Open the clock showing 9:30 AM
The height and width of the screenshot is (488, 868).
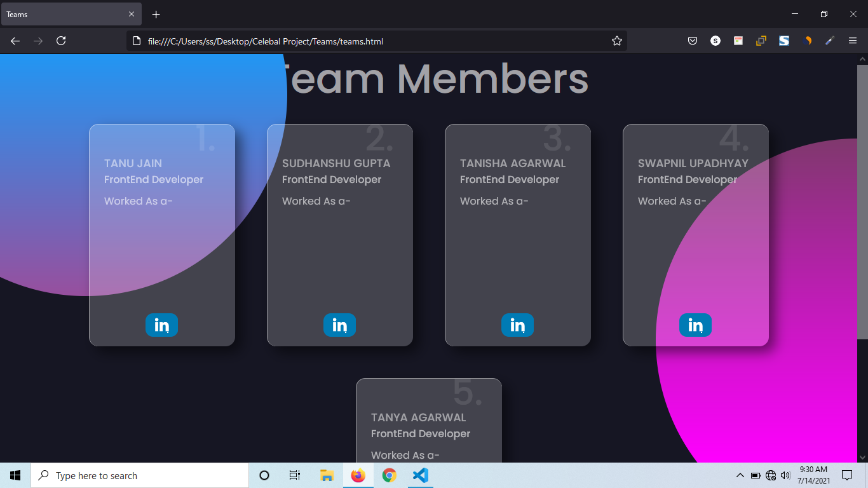[x=813, y=475]
